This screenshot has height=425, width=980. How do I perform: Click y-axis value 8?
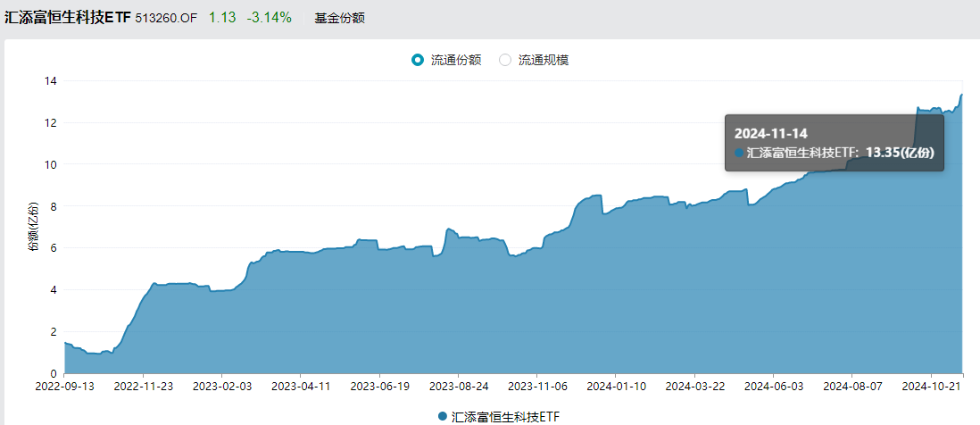point(54,206)
